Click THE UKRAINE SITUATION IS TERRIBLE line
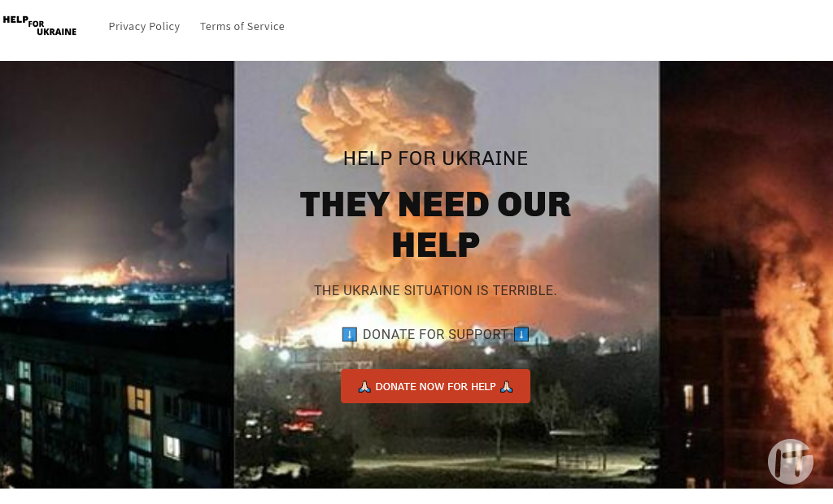Viewport: 833px width, 504px height. [x=435, y=290]
